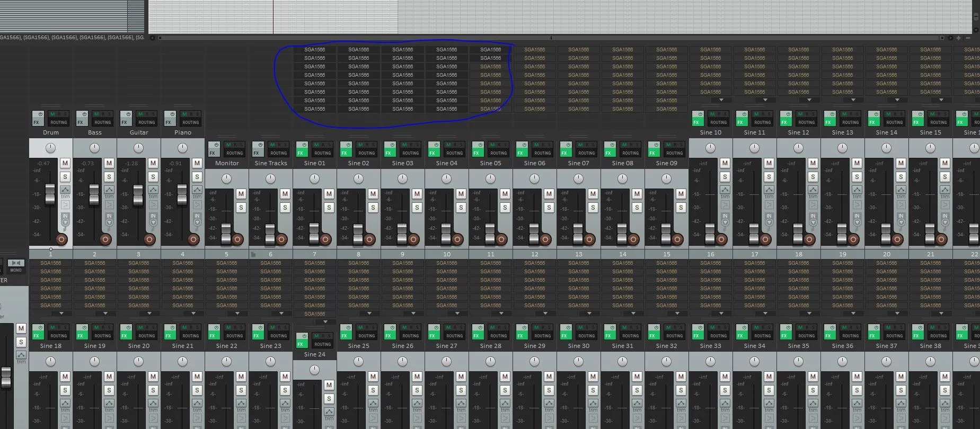Open the Drum track envelope/trim icon
This screenshot has height=429, width=980.
click(x=65, y=190)
